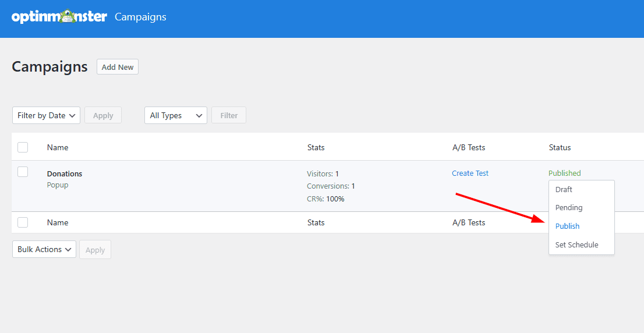Screen dimensions: 644x333
Task: Check the Donations campaign checkbox
Action: (x=23, y=172)
